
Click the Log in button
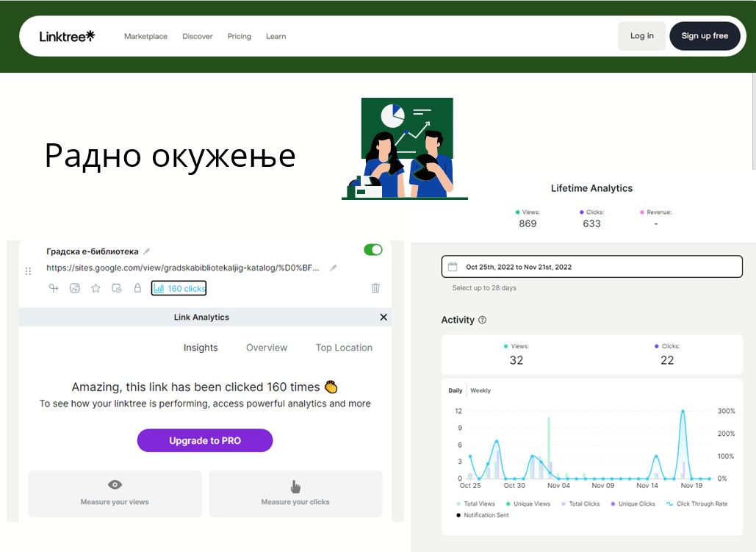point(641,36)
